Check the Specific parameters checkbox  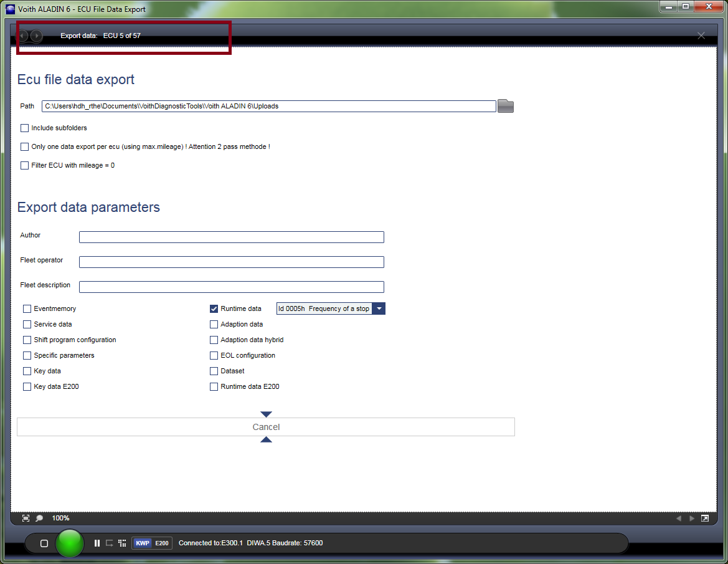[27, 355]
